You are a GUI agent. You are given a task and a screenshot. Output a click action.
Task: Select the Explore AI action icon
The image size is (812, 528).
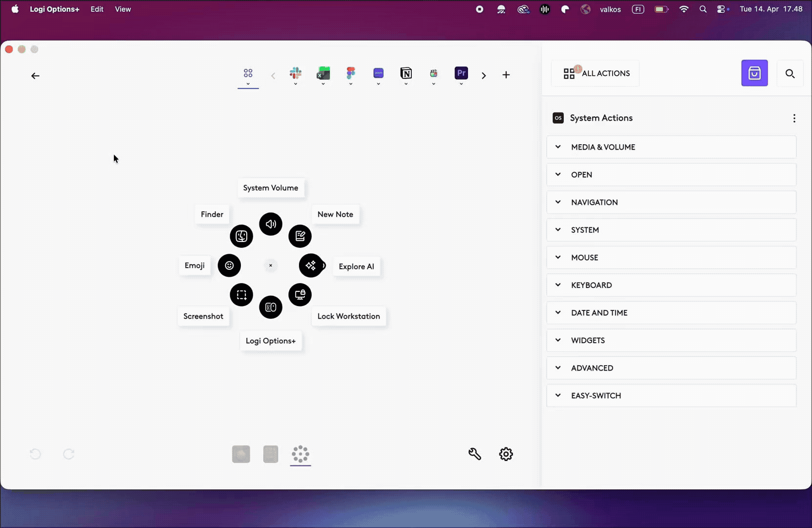[311, 265]
